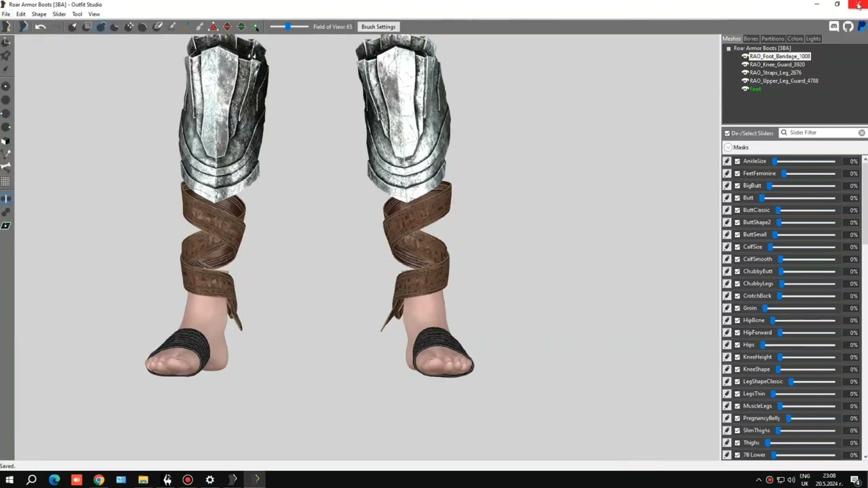Viewport: 868px width, 488px height.
Task: Select the RAO_Knee_Guard_3920 mesh name
Action: point(777,64)
